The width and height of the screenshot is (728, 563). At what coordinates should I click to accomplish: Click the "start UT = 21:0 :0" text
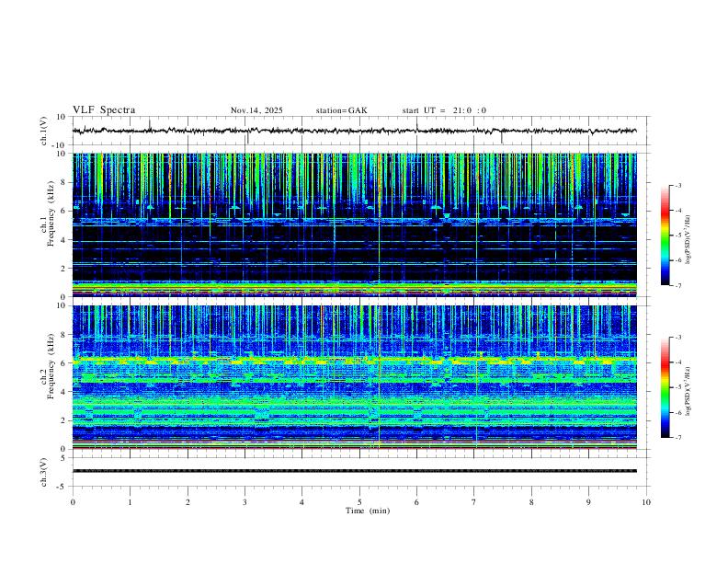click(x=444, y=110)
